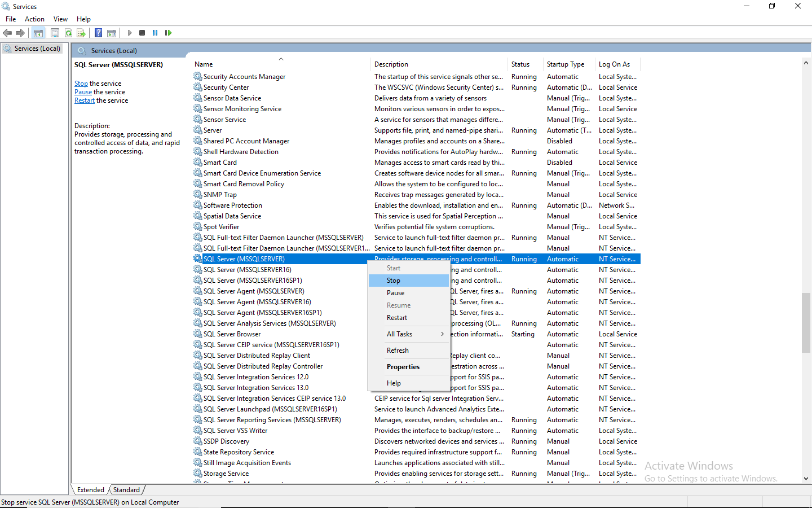Select Still Image Acquisition Events row
Viewport: 812px width, 508px height.
click(x=416, y=463)
